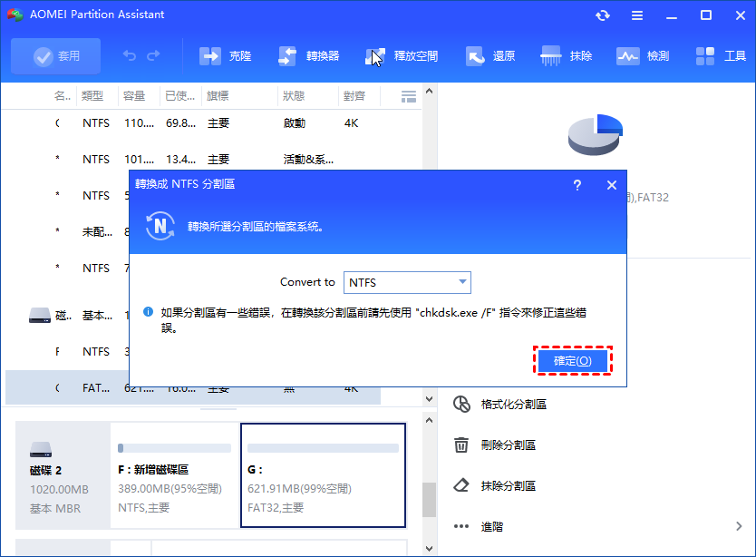Click the 容量 column header

pos(134,96)
